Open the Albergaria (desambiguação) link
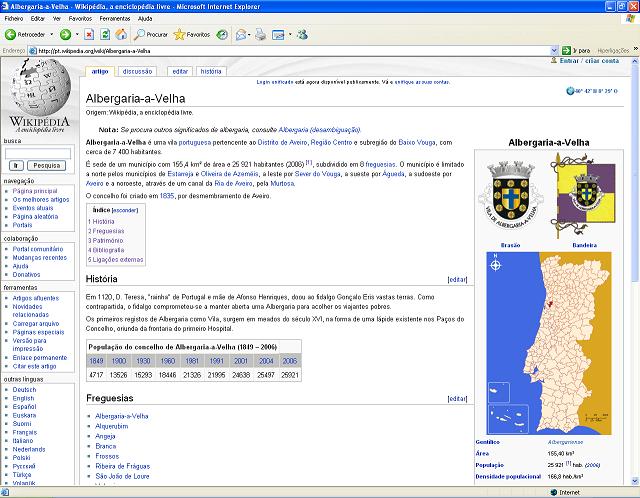Screen dimensions: 640x498 [319, 130]
